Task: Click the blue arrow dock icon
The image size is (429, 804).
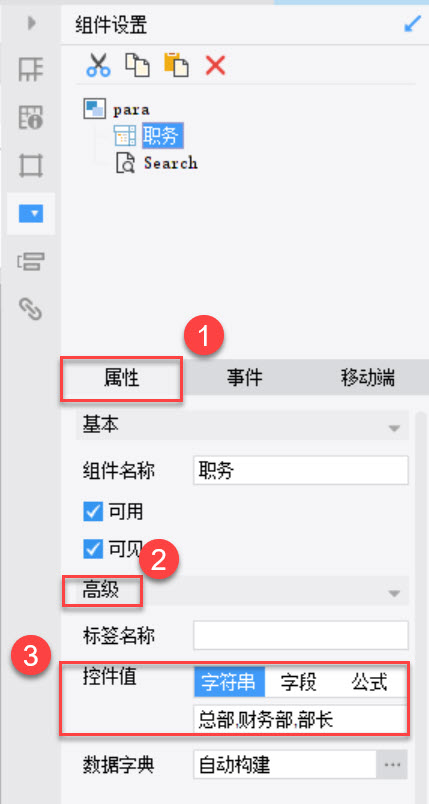Action: click(413, 24)
